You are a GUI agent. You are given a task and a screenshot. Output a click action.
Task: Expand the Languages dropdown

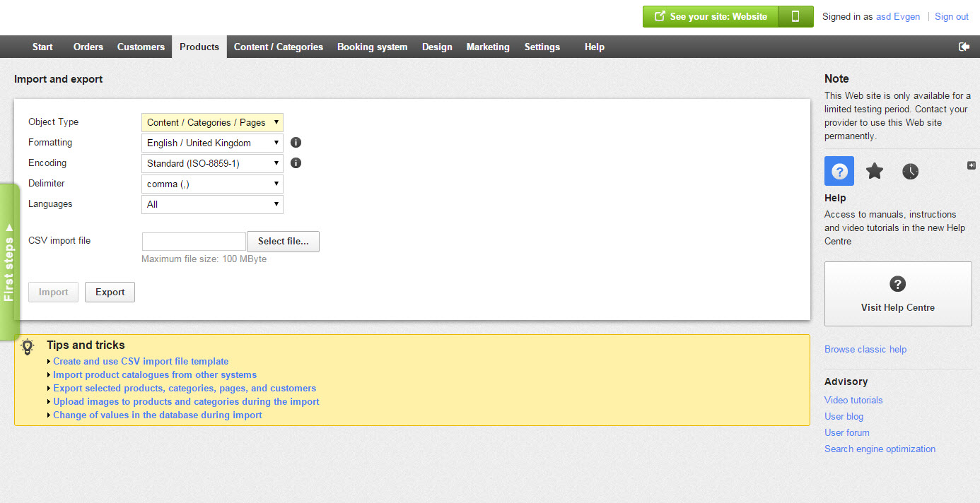(x=212, y=204)
